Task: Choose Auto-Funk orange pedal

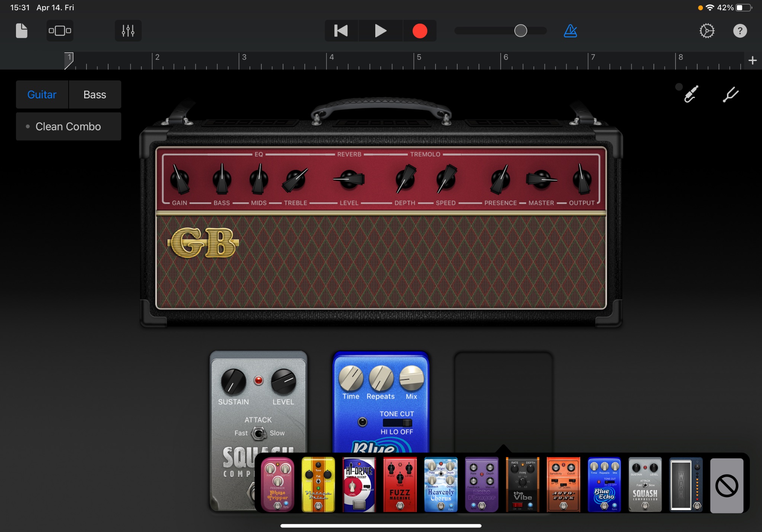Action: click(x=563, y=485)
